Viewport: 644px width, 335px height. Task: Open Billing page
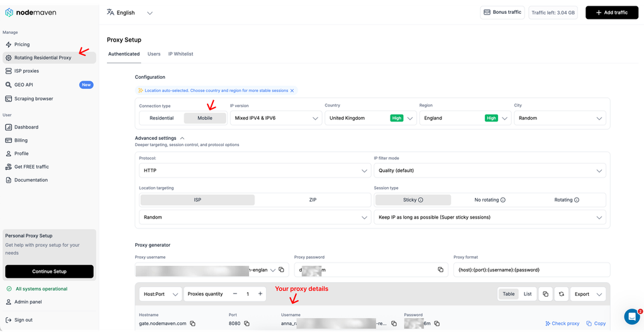coord(21,140)
